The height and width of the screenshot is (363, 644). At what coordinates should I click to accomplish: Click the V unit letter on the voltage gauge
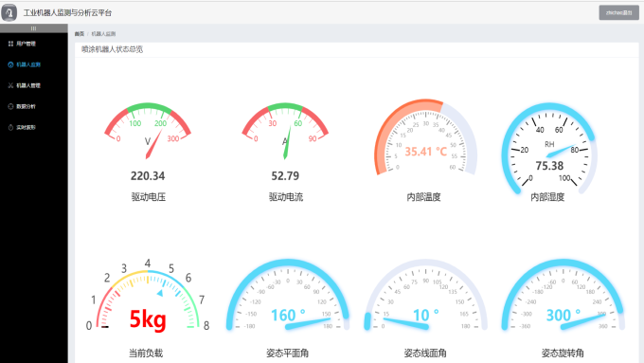pos(148,141)
